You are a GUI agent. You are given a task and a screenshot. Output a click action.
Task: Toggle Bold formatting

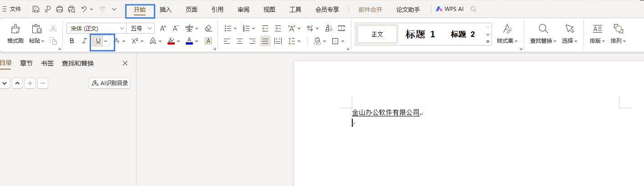(x=72, y=41)
